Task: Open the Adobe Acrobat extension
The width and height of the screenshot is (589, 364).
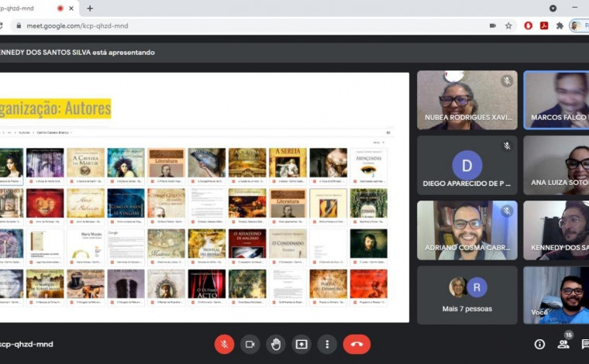Action: coord(544,26)
